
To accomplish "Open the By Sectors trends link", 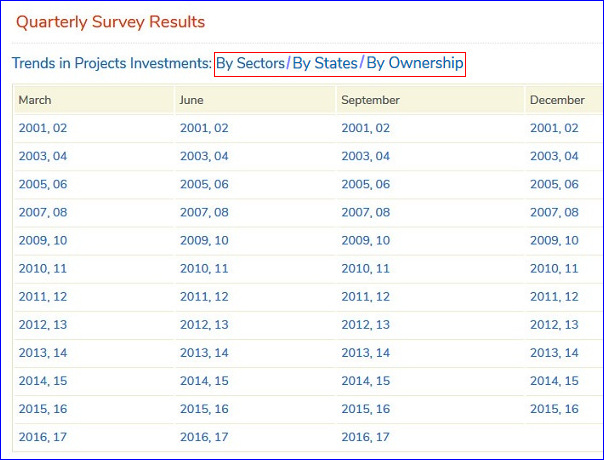I will coord(250,63).
